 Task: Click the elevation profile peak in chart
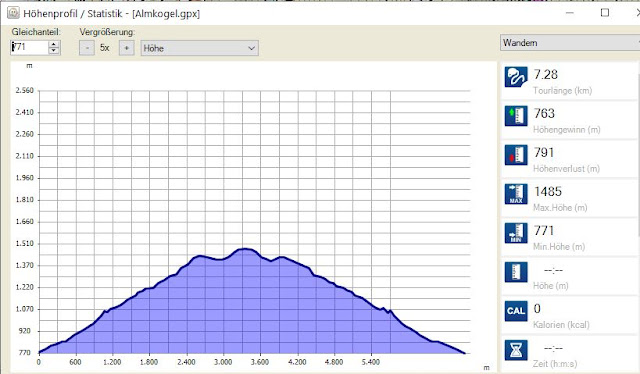click(244, 249)
